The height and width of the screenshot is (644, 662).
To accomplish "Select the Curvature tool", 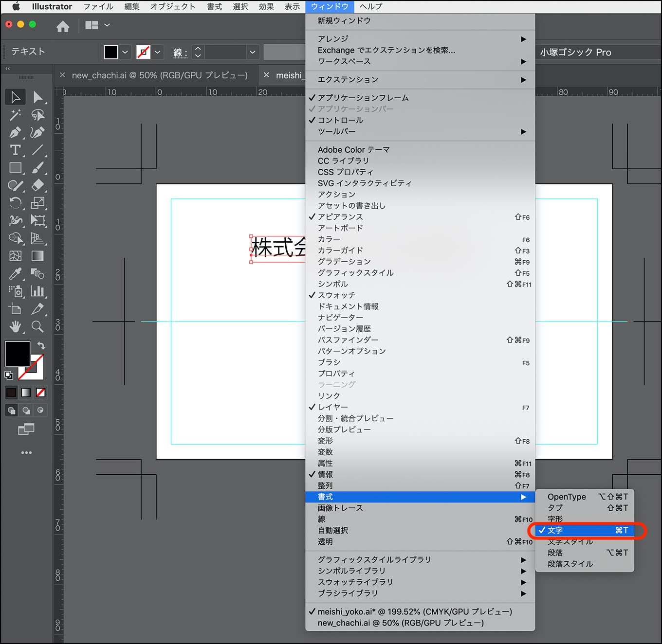I will (38, 132).
